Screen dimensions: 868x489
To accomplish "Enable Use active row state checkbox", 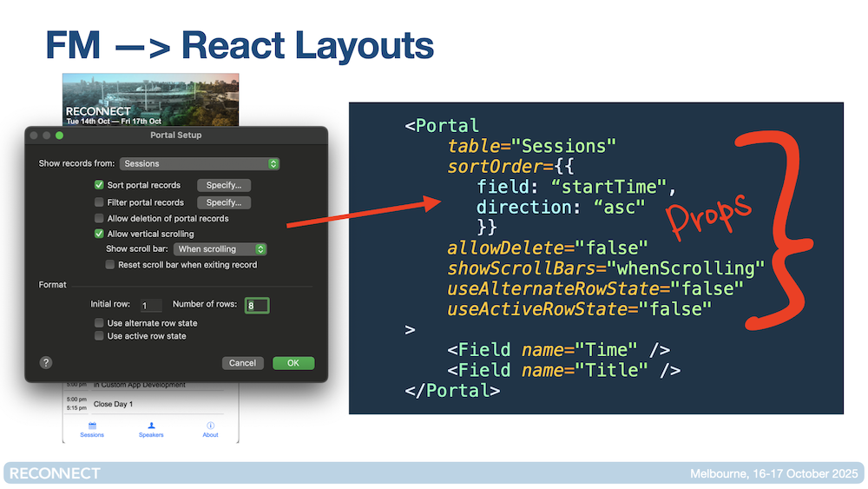I will coord(99,336).
